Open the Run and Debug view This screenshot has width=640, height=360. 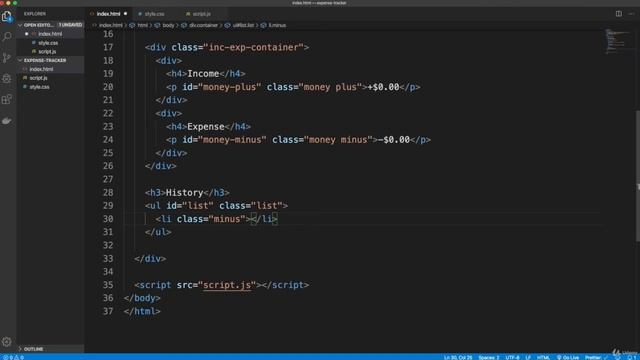(x=7, y=78)
